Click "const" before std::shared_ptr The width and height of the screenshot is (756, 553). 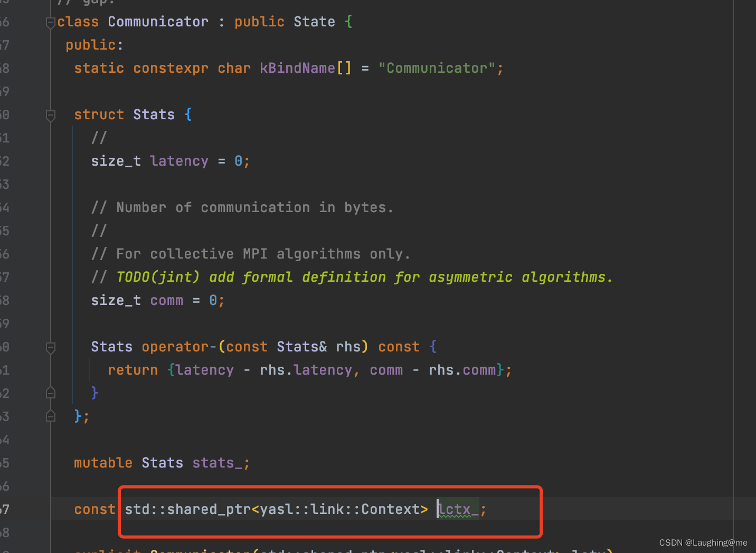(94, 509)
